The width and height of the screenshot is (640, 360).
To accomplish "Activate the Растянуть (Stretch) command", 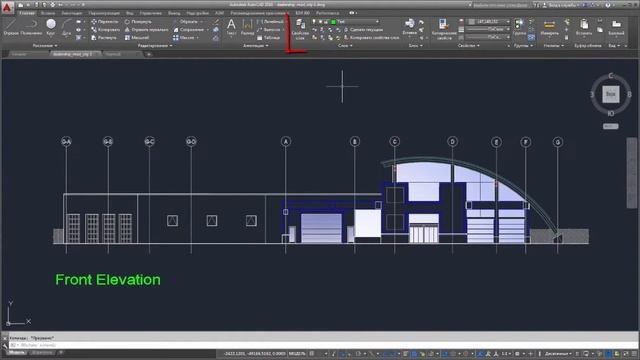I will (104, 38).
